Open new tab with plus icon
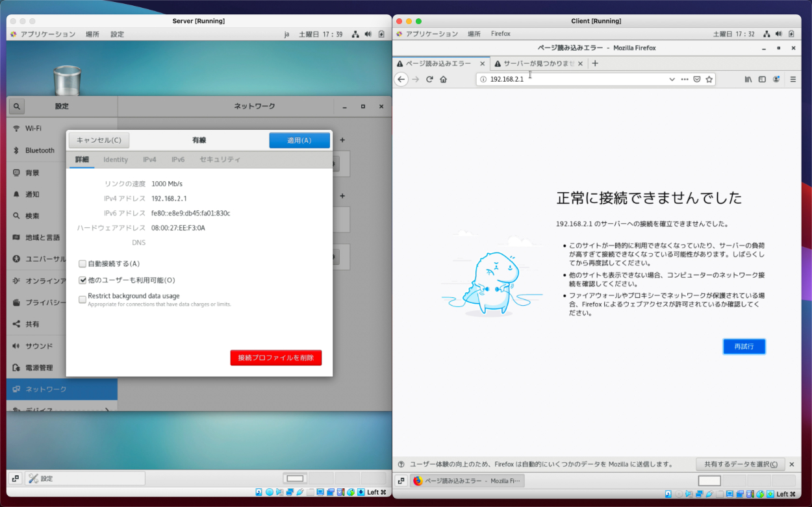This screenshot has width=812, height=507. click(595, 64)
